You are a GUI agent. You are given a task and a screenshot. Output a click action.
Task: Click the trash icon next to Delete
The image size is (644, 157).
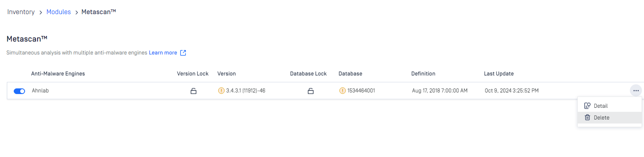click(x=587, y=117)
